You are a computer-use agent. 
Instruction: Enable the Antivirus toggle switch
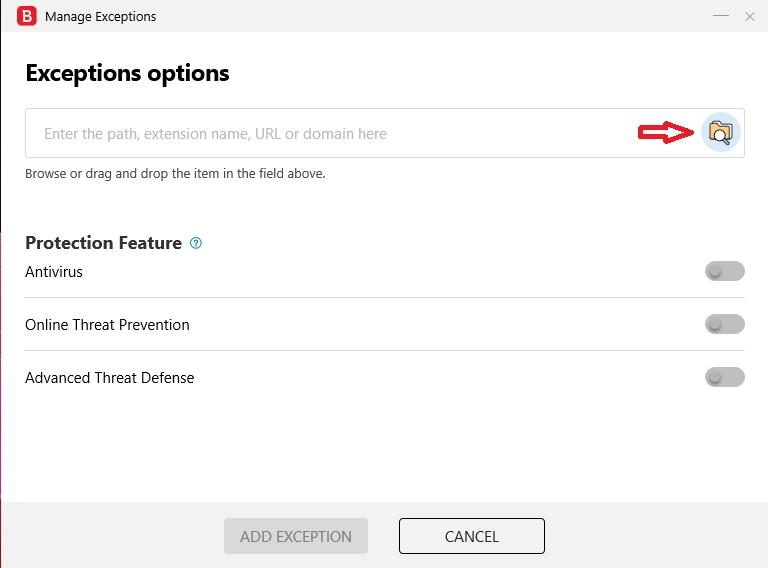(724, 271)
